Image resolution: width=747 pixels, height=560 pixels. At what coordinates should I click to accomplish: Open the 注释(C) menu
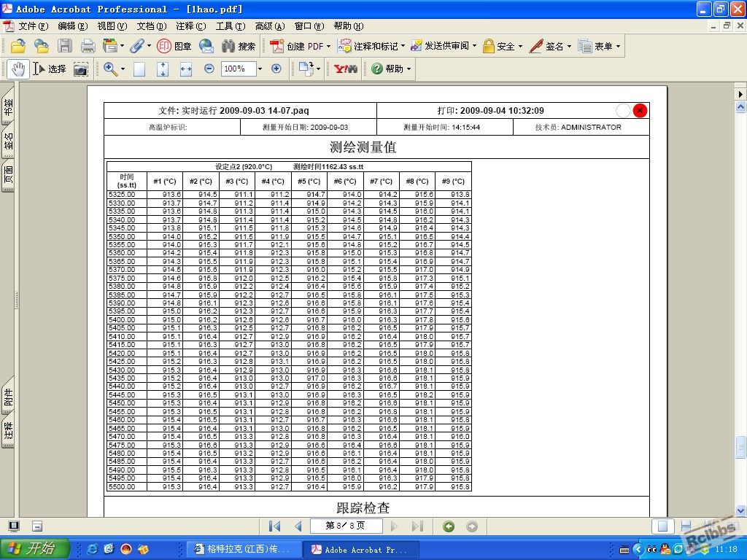[x=191, y=26]
